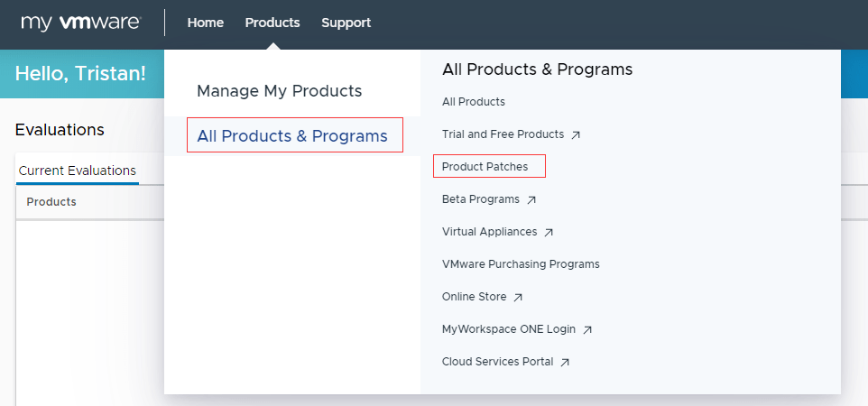Click external arrow icon beside Trial and Free Products
This screenshot has height=406, width=868.
576,134
